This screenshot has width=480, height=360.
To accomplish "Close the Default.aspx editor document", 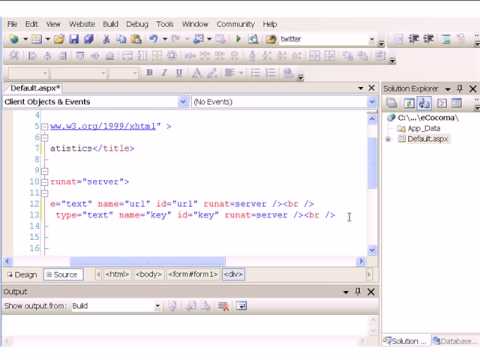I will pyautogui.click(x=372, y=88).
